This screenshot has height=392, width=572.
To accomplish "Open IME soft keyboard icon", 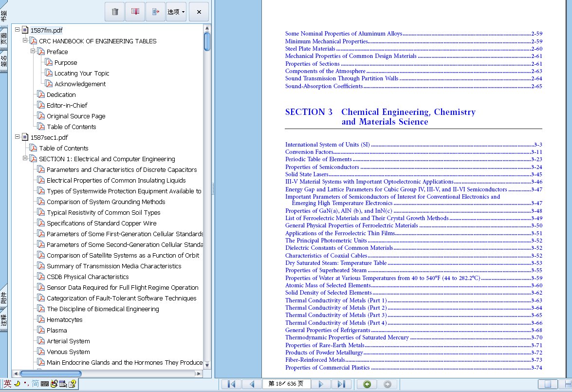I will tap(44, 384).
